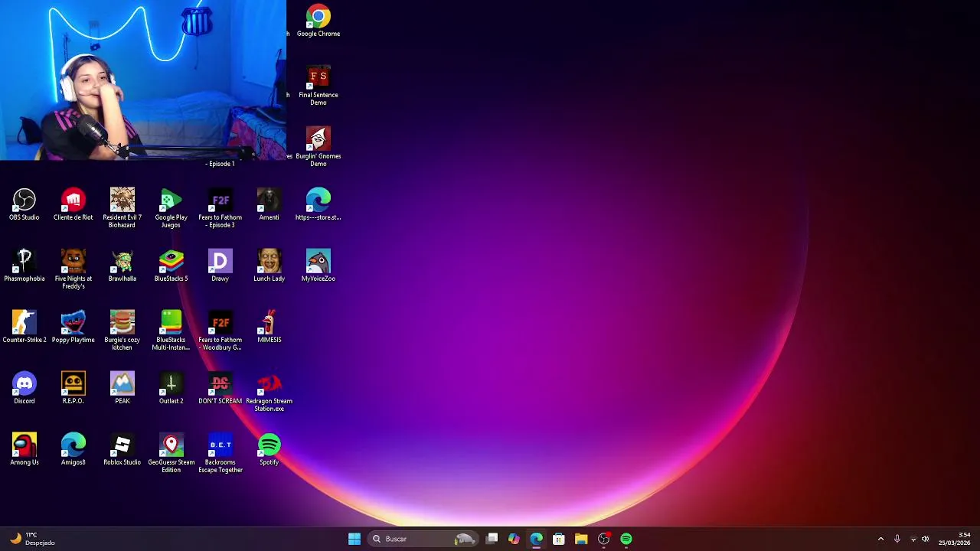Switch to Microsoft Edge in taskbar
The height and width of the screenshot is (551, 980).
point(536,539)
